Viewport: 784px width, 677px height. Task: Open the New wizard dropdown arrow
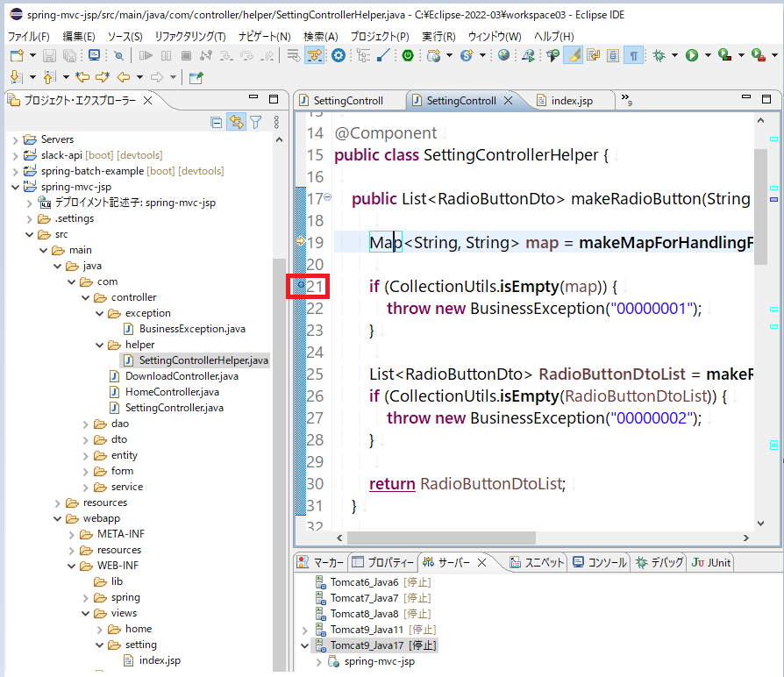tap(32, 55)
